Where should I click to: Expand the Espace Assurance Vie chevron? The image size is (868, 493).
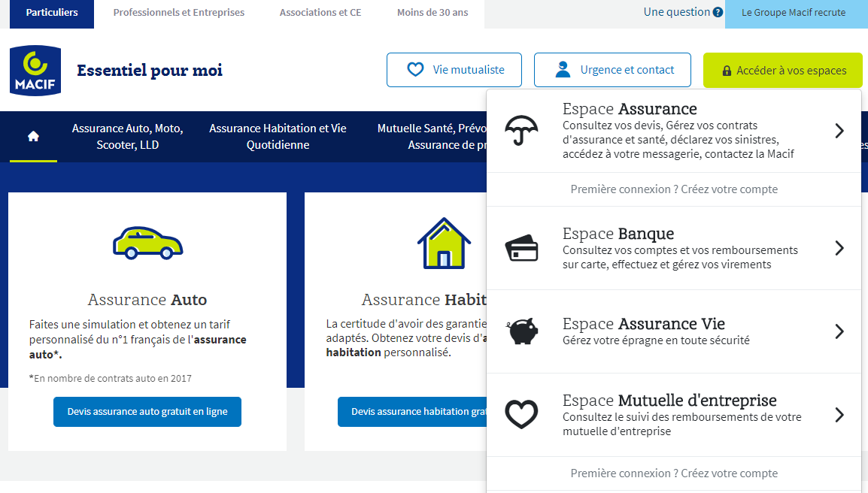[x=839, y=331]
